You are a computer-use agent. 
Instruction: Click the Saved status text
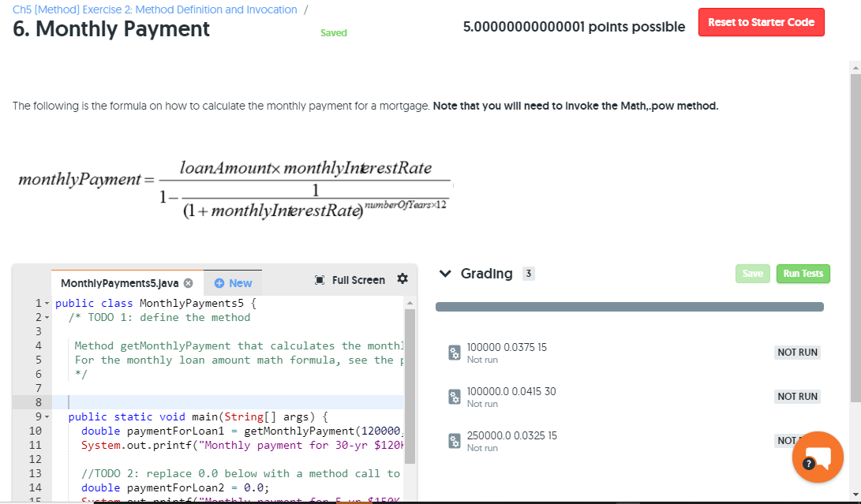point(333,33)
